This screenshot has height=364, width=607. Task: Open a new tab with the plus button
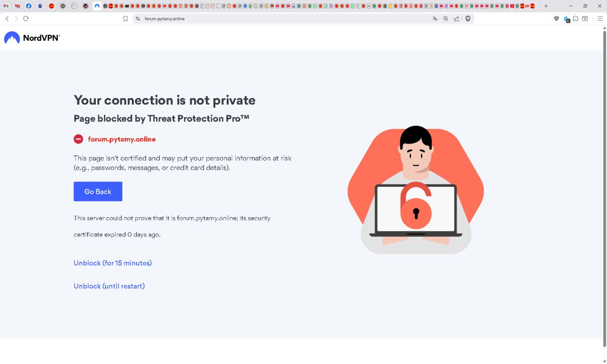546,6
